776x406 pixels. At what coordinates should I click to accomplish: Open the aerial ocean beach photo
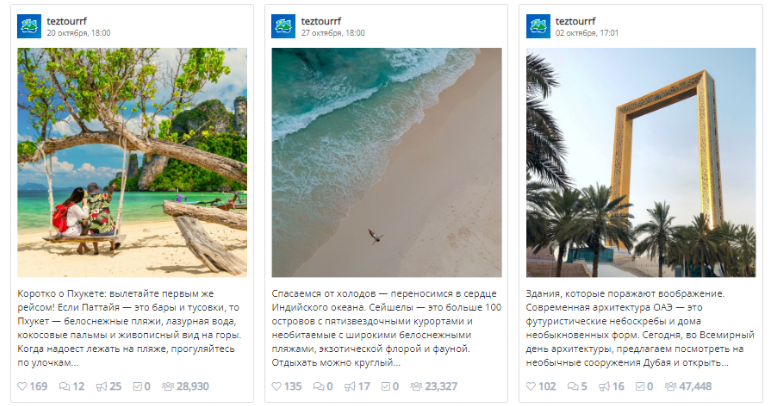coord(386,162)
